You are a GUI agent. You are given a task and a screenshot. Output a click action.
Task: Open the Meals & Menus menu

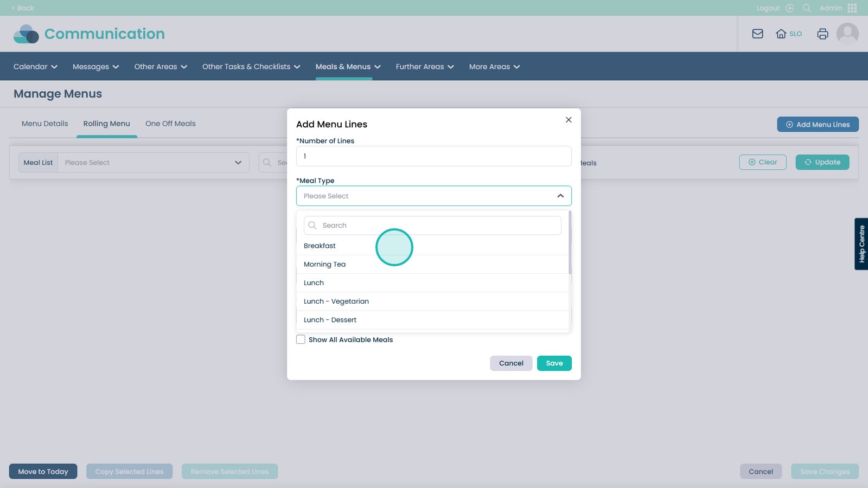tap(348, 67)
